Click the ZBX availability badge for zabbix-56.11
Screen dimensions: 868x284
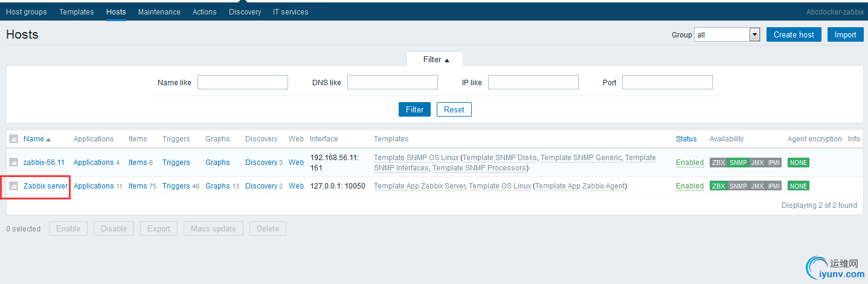pos(718,163)
